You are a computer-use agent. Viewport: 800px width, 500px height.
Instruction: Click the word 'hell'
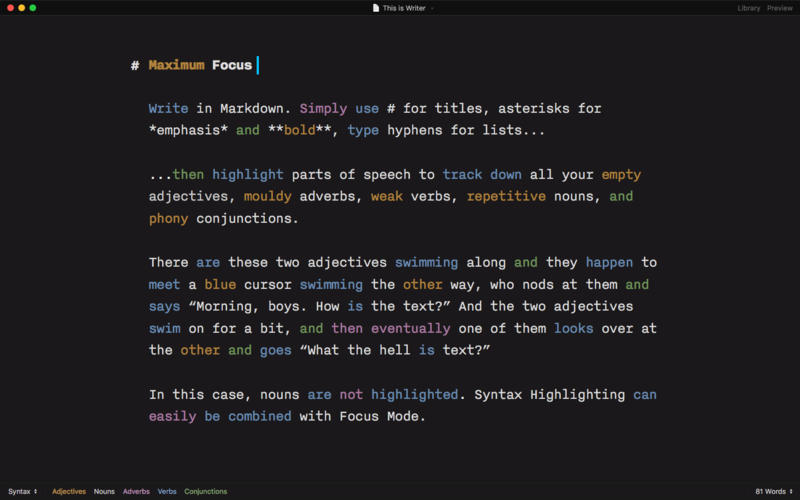395,351
